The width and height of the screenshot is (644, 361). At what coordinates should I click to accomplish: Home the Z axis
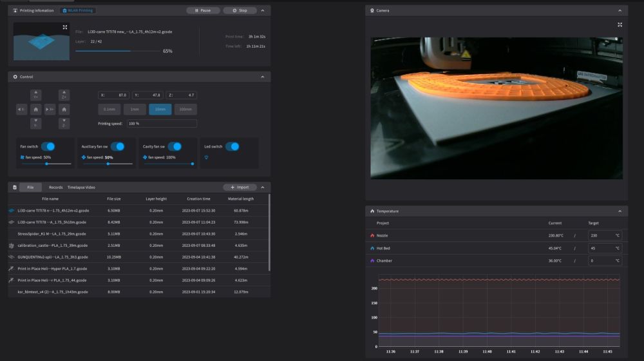pos(64,110)
